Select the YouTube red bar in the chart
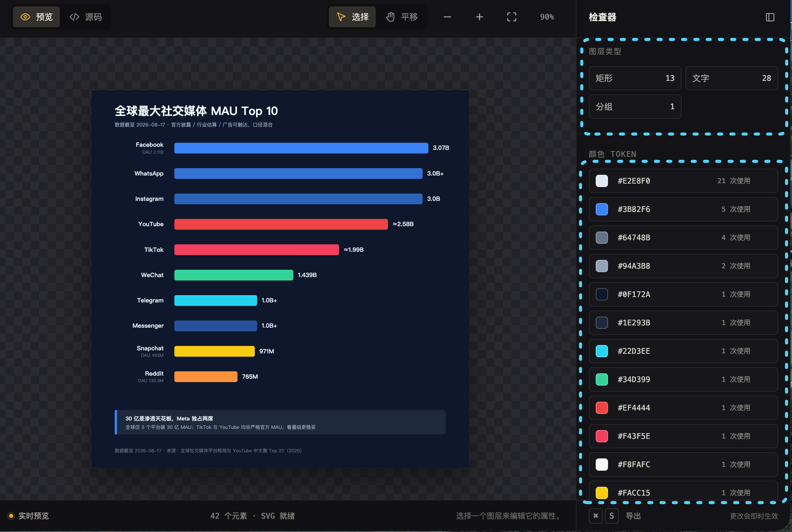This screenshot has width=792, height=532. tap(281, 224)
